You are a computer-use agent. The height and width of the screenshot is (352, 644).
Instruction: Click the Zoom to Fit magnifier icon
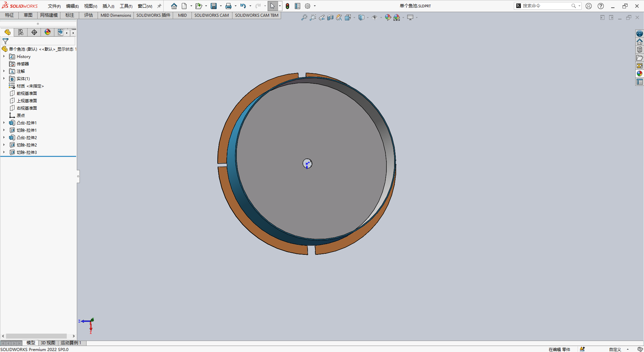pos(304,17)
